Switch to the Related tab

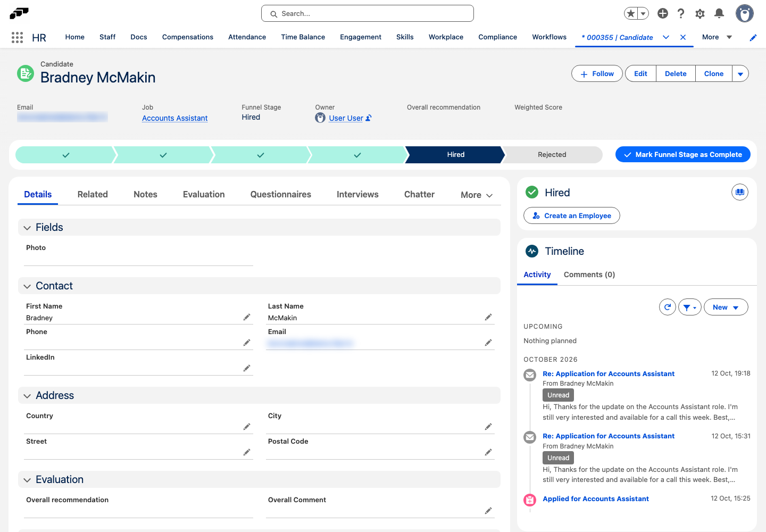point(93,195)
